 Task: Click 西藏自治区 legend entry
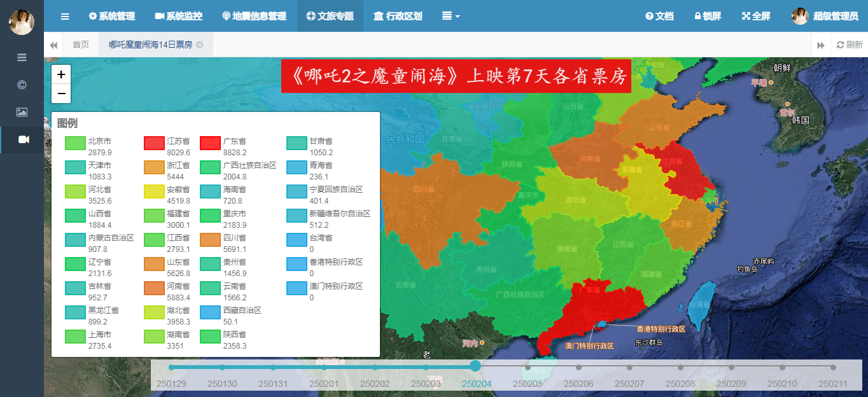(x=231, y=316)
